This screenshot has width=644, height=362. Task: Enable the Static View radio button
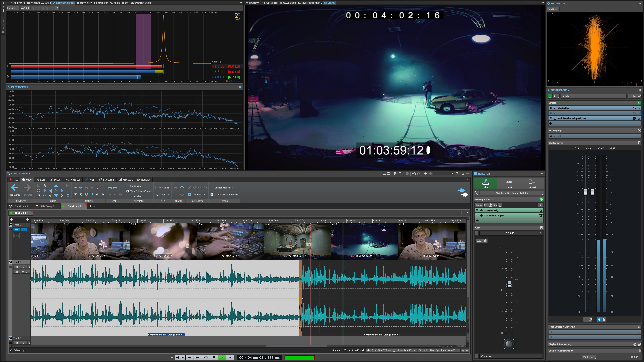[x=128, y=186]
